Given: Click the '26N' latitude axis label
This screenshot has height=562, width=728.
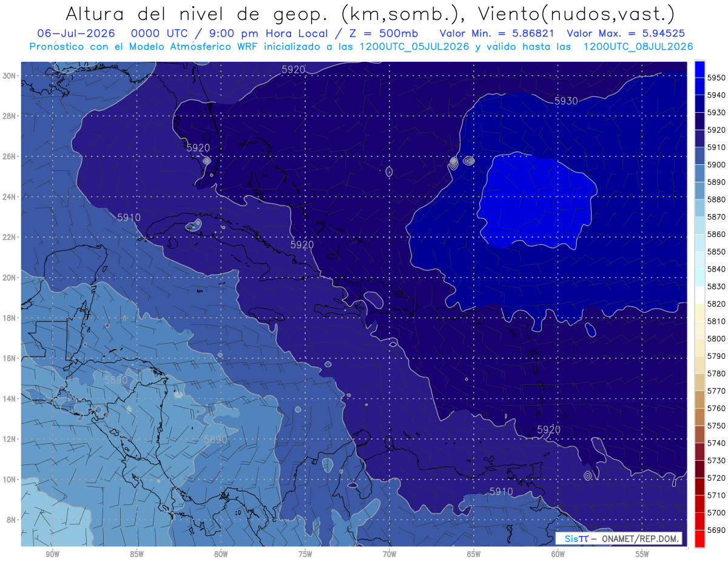Looking at the screenshot, I should pos(10,156).
